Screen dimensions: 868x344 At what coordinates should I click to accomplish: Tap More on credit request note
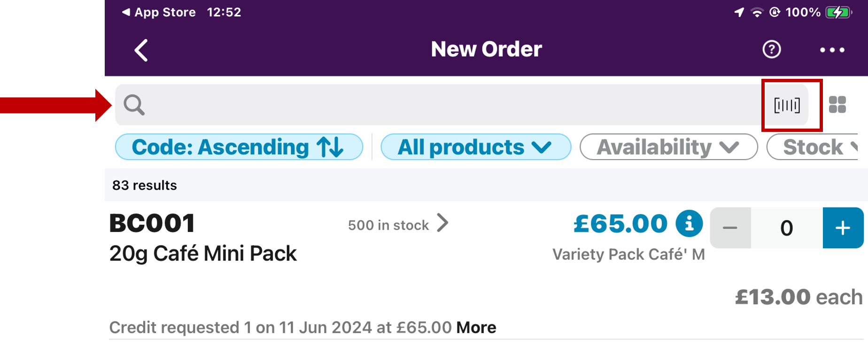tap(476, 327)
